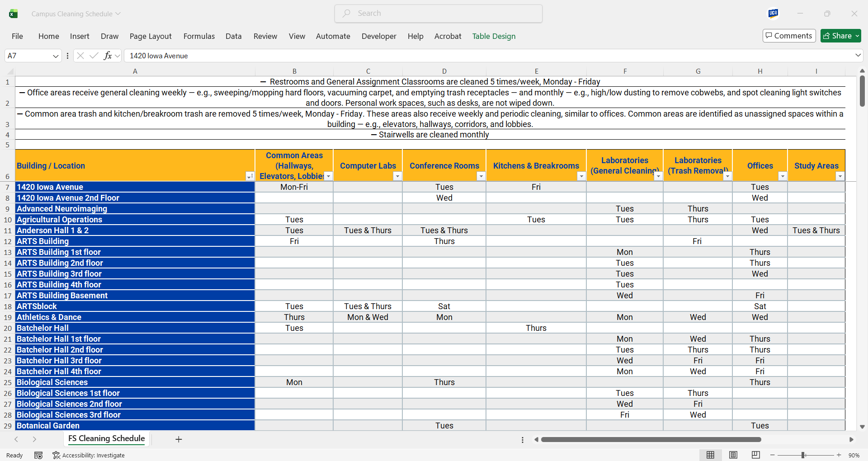This screenshot has height=461, width=868.
Task: Go to next sheet arrow
Action: tap(34, 439)
